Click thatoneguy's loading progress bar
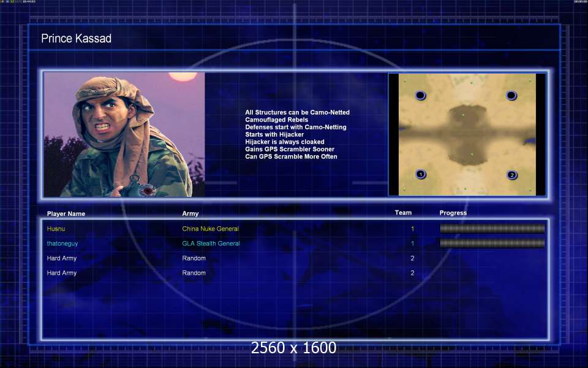The width and height of the screenshot is (588, 368). [492, 243]
